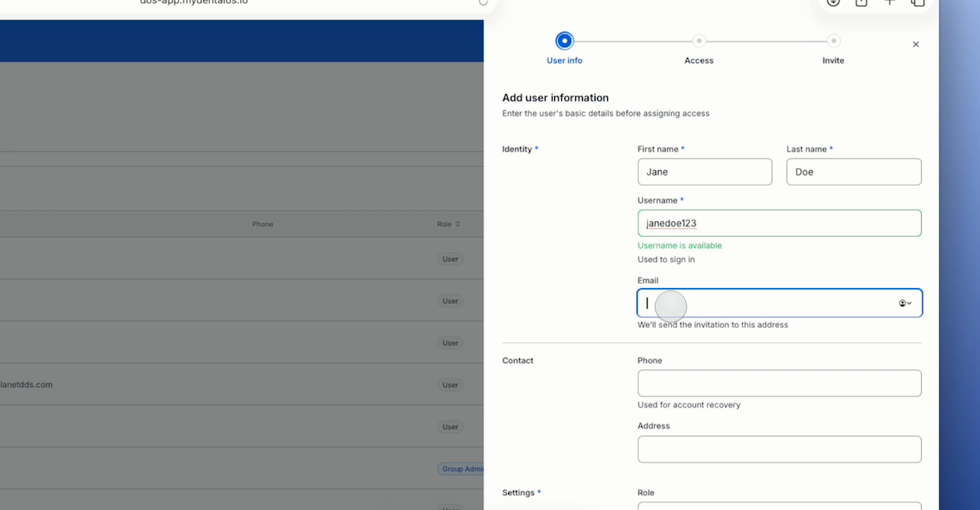Click the Username field with janedoe123
The height and width of the screenshot is (510, 980).
(779, 223)
